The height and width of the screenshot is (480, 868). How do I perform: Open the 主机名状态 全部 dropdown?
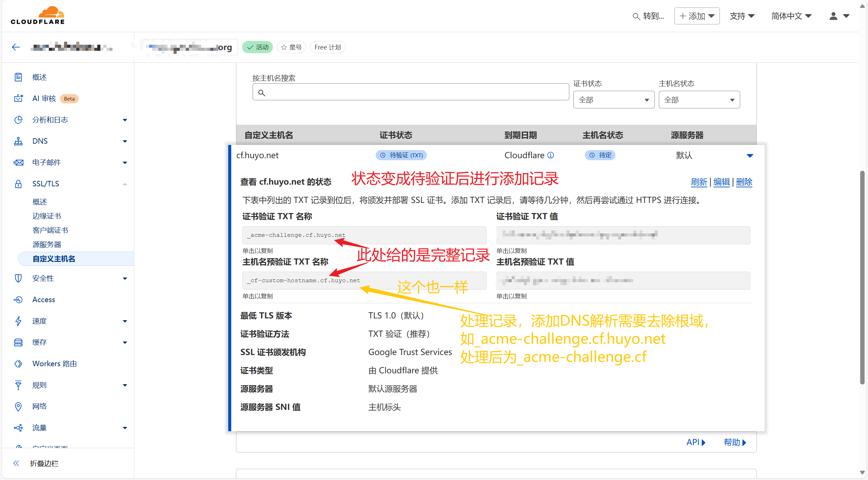(699, 100)
